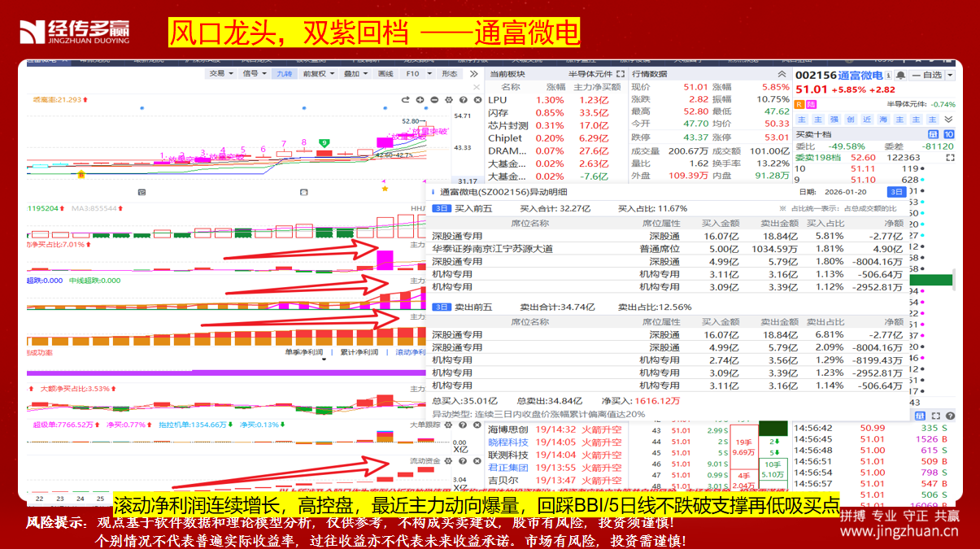This screenshot has width=980, height=549.
Task: Open the 画线 drawing tool menu item
Action: [x=385, y=73]
